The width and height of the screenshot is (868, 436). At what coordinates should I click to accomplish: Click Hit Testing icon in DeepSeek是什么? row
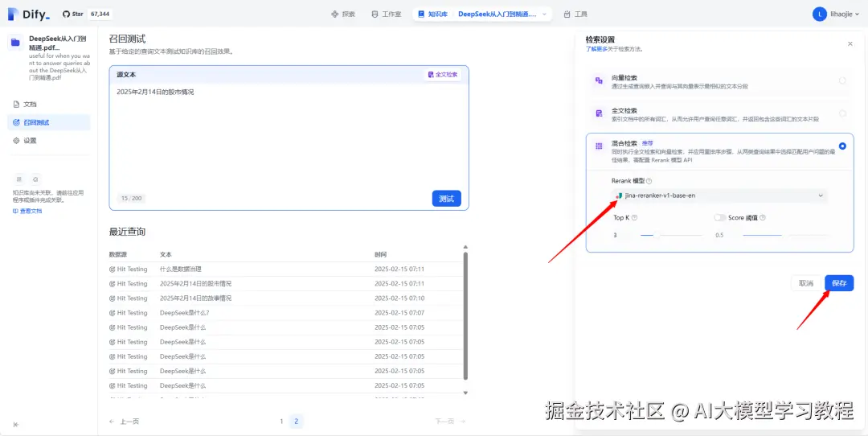(x=113, y=313)
